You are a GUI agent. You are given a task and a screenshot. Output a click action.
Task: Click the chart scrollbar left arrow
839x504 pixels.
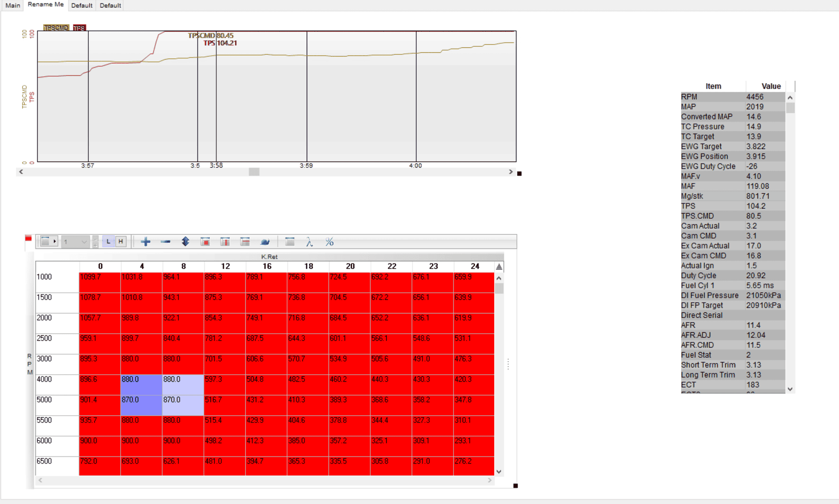tap(21, 172)
